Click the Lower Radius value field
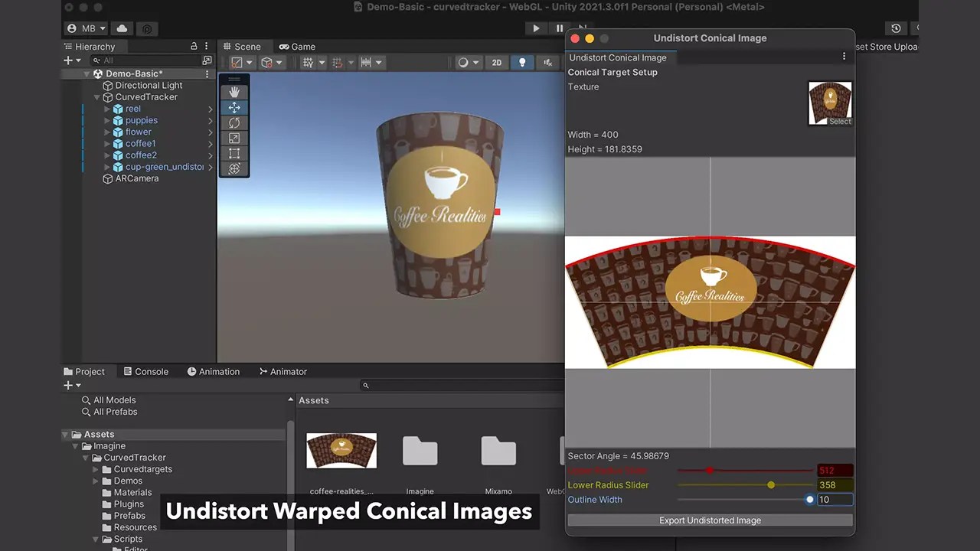This screenshot has height=551, width=980. (x=835, y=485)
